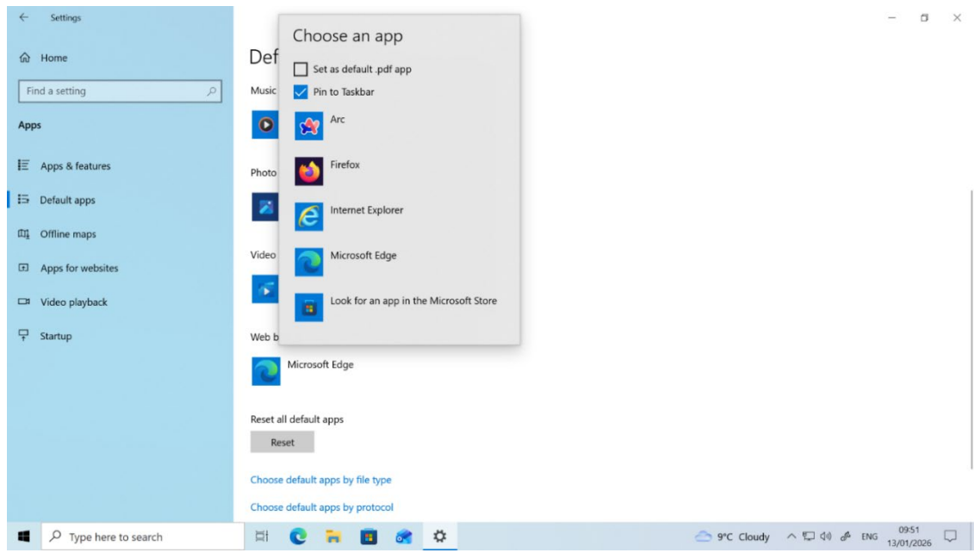Click the Microsoft Edge web browser label

click(320, 364)
